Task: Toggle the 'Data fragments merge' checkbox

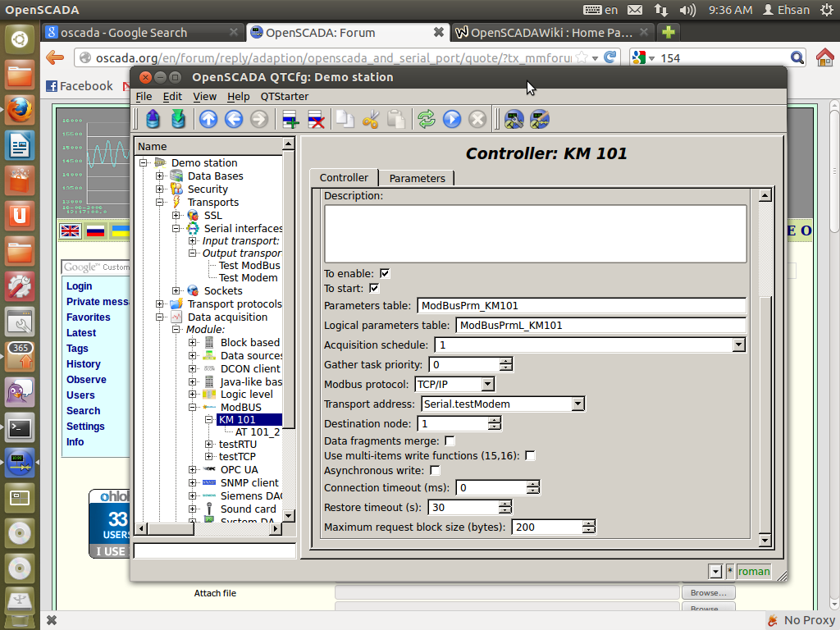Action: pyautogui.click(x=450, y=441)
